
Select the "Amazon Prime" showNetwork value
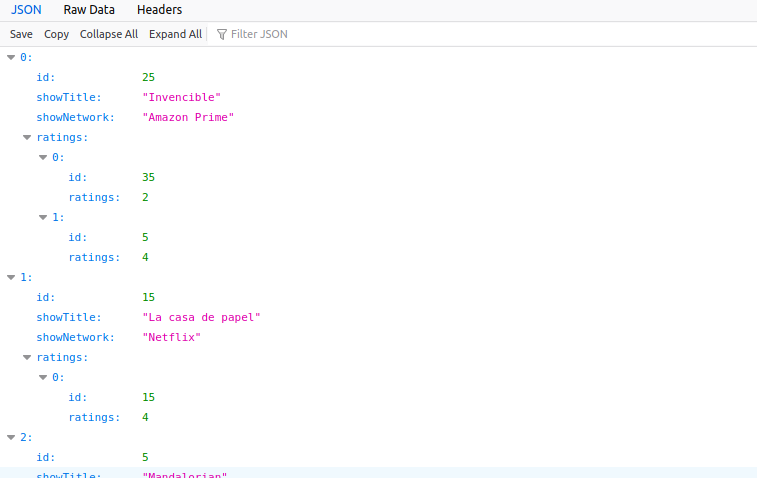188,117
